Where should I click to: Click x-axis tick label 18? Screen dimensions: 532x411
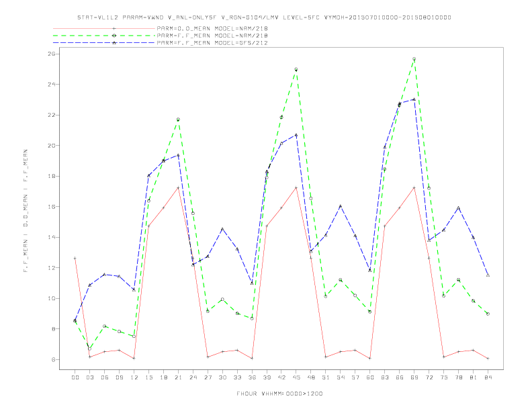pyautogui.click(x=163, y=377)
